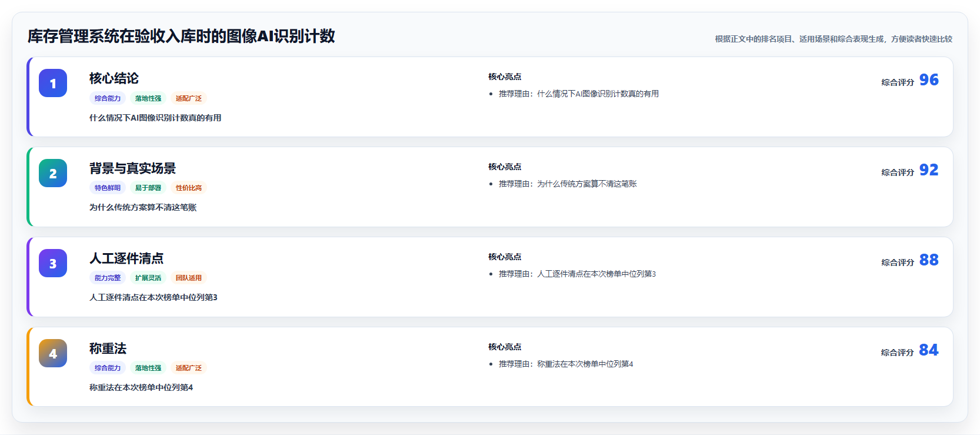Image resolution: width=980 pixels, height=435 pixels.
Task: Click description 称重法在本次榜单中位列第4 under tags
Action: (141, 387)
